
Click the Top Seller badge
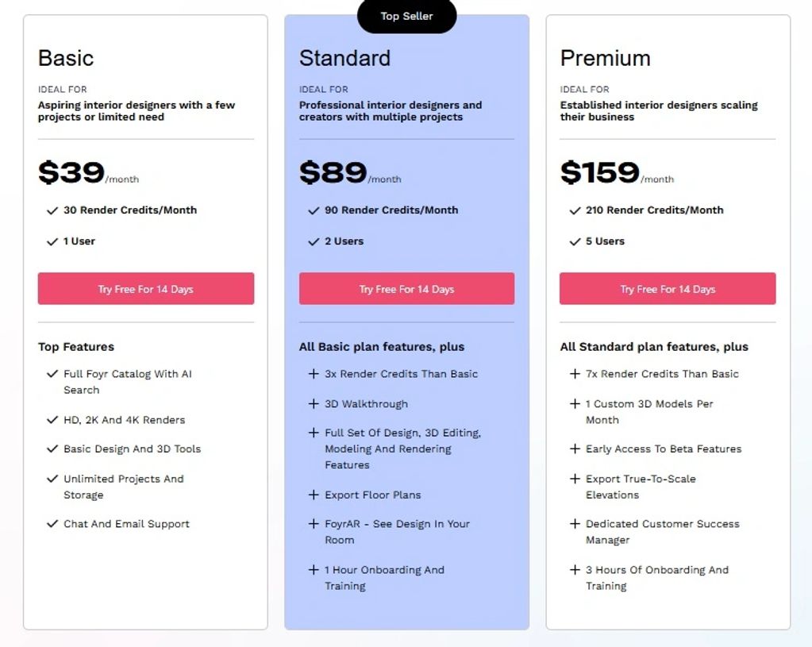[x=406, y=16]
